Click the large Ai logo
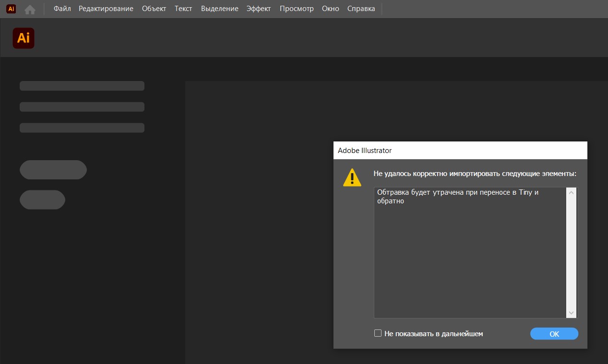The height and width of the screenshot is (364, 608). click(x=24, y=38)
